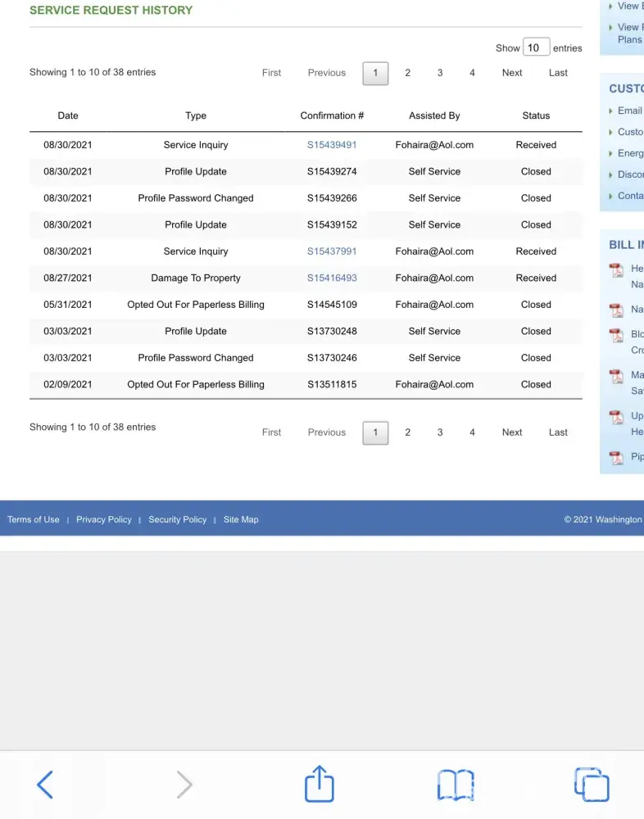Open the Site Map footer link
Screen dimensions: 644x819
point(241,519)
